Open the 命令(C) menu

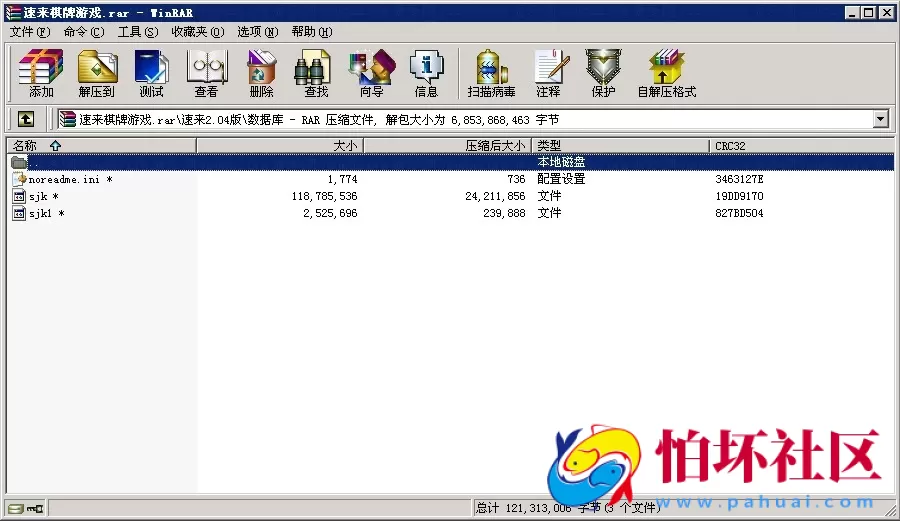coord(84,32)
